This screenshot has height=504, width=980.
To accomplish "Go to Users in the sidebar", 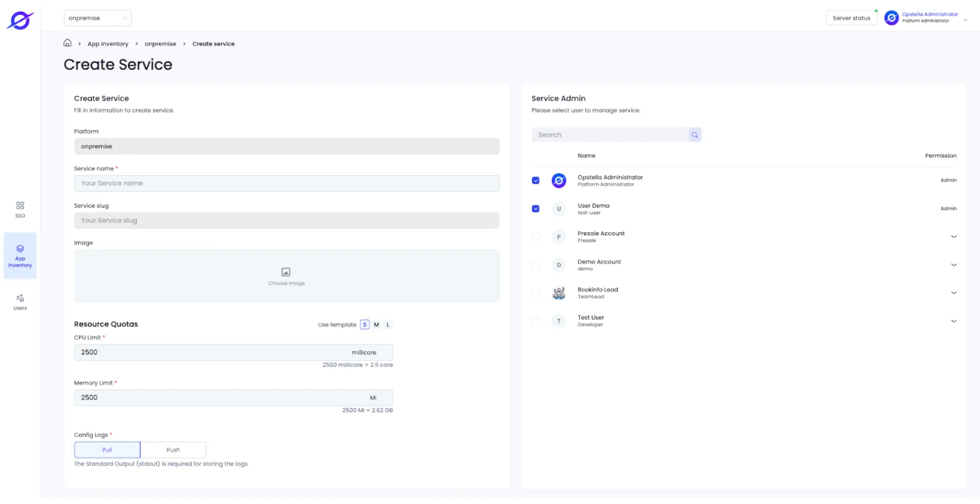I will coord(20,302).
